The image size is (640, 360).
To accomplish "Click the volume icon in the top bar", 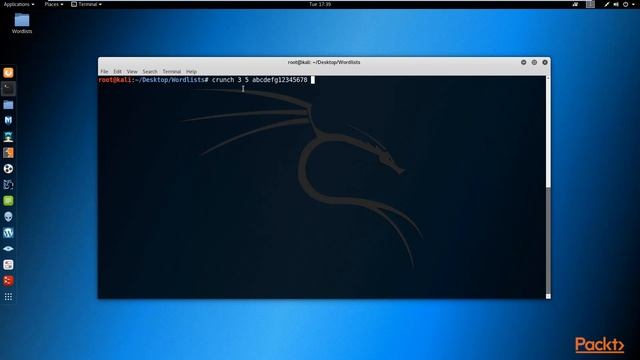I will point(616,4).
